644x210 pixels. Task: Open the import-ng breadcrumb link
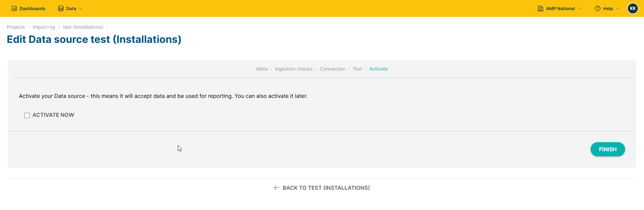click(x=44, y=27)
